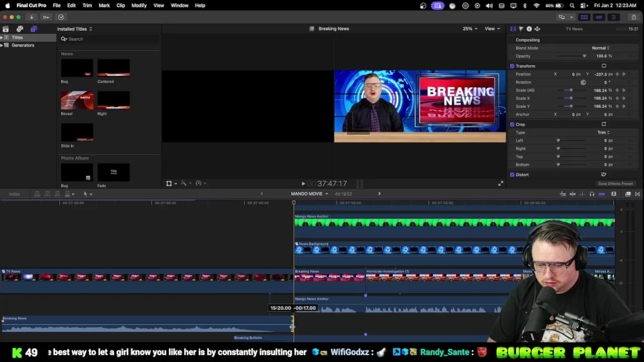Adjust the Scale (All) slider
Viewport: 644px width, 362px height.
tap(571, 90)
